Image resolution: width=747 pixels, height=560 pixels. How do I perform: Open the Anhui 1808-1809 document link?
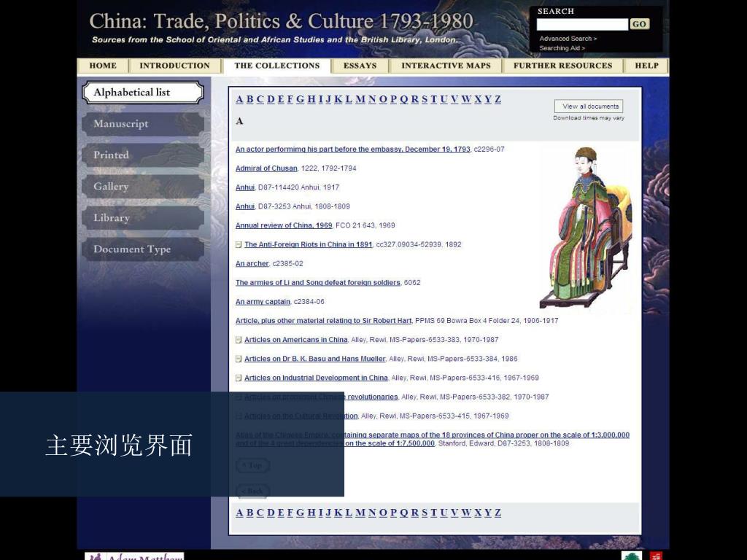pyautogui.click(x=245, y=206)
